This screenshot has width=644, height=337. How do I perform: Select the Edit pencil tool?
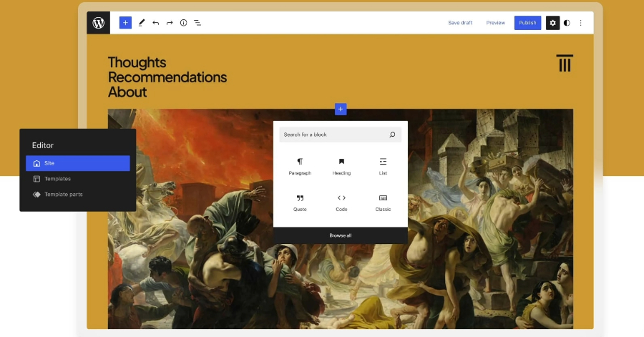point(142,23)
